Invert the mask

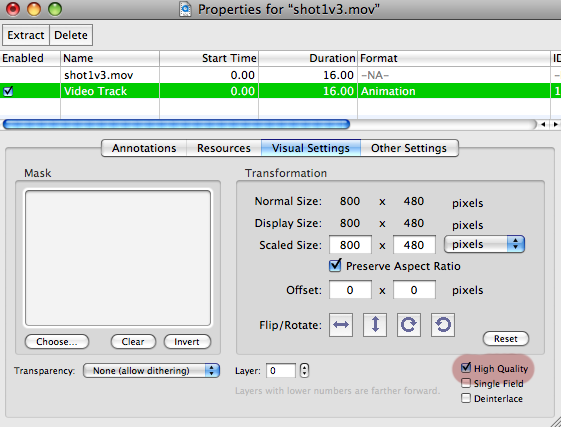coord(187,341)
